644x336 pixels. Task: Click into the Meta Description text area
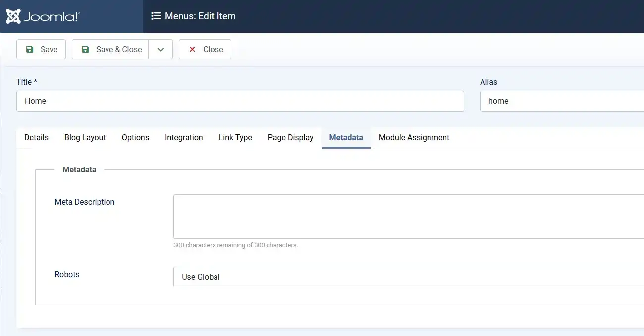tap(409, 217)
